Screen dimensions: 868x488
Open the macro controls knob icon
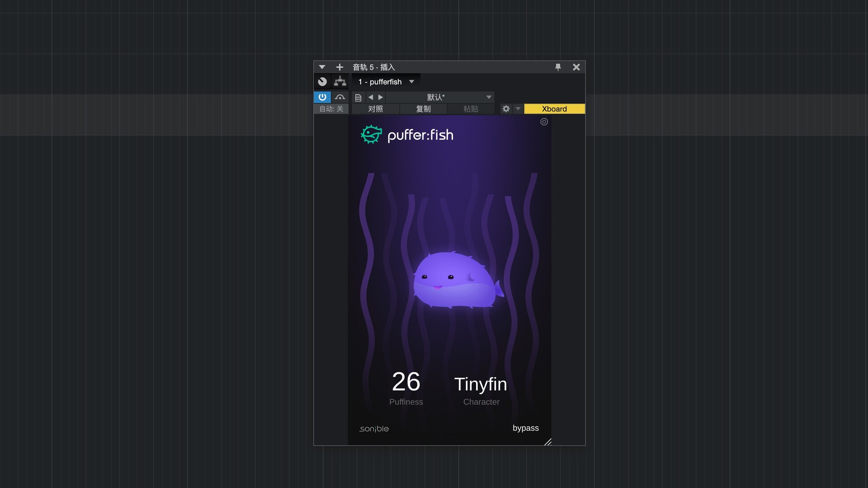pyautogui.click(x=322, y=82)
